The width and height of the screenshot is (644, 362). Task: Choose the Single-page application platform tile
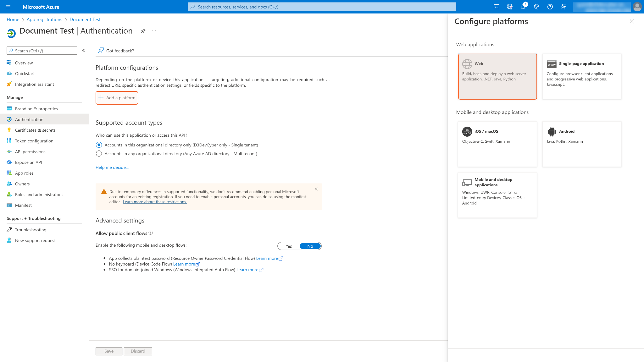point(582,76)
